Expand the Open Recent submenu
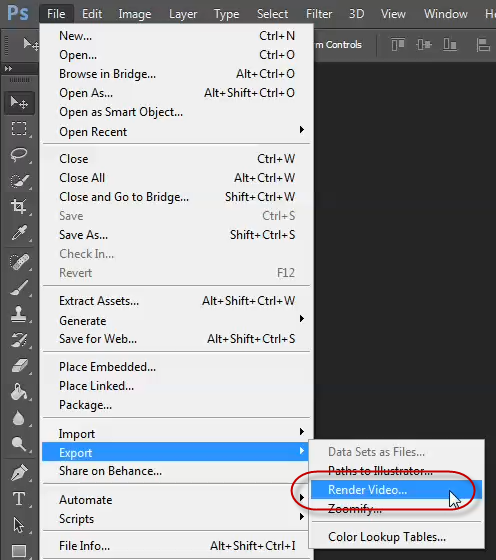496x560 pixels. coord(176,132)
